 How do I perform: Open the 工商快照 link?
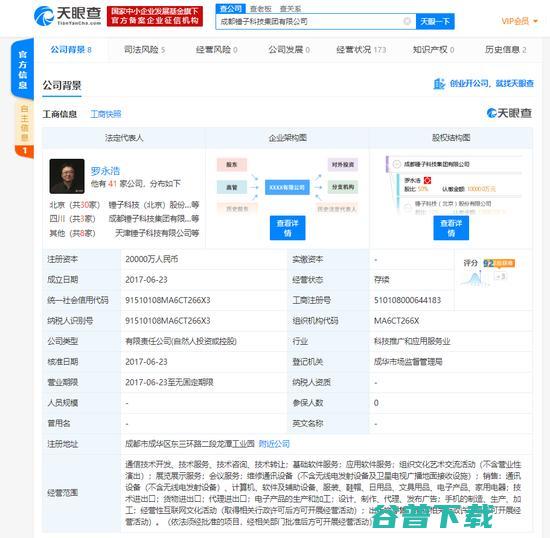(x=106, y=114)
